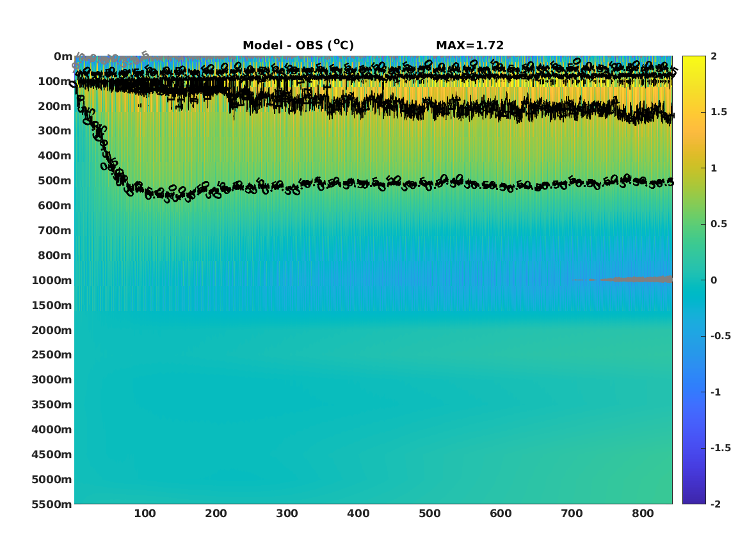Click the y-axis label '1500m'
This screenshot has width=747, height=560.
click(x=52, y=305)
